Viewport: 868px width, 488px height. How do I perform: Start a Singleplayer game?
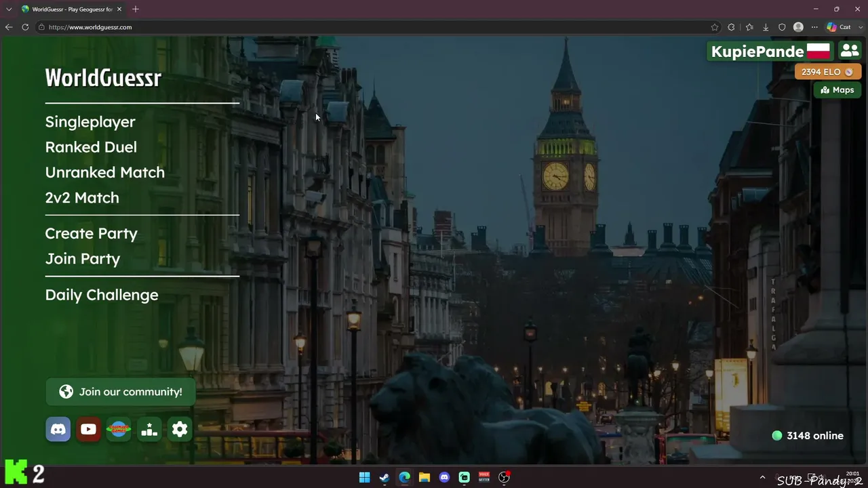click(90, 122)
